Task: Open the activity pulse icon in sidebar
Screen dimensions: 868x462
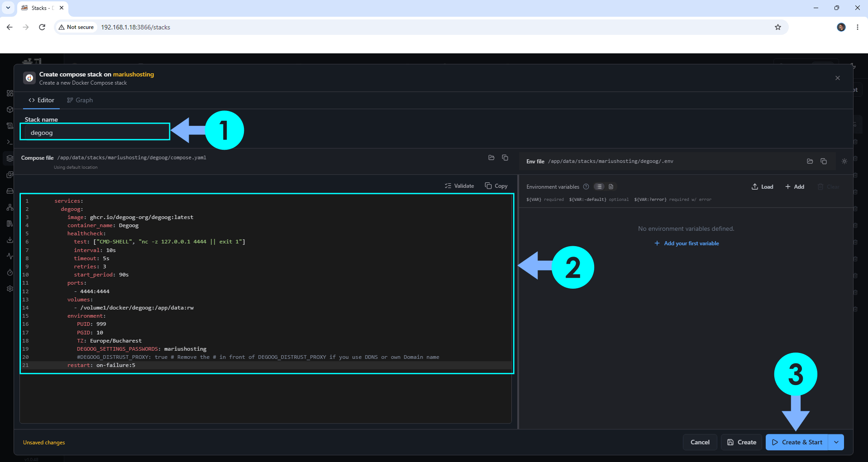Action: pyautogui.click(x=10, y=256)
